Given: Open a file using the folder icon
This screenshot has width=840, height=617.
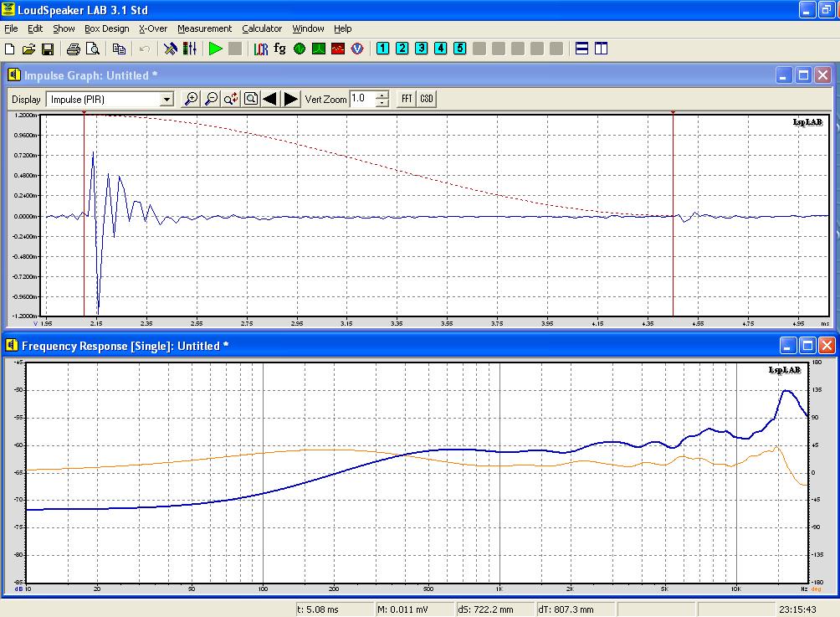Looking at the screenshot, I should click(x=28, y=49).
